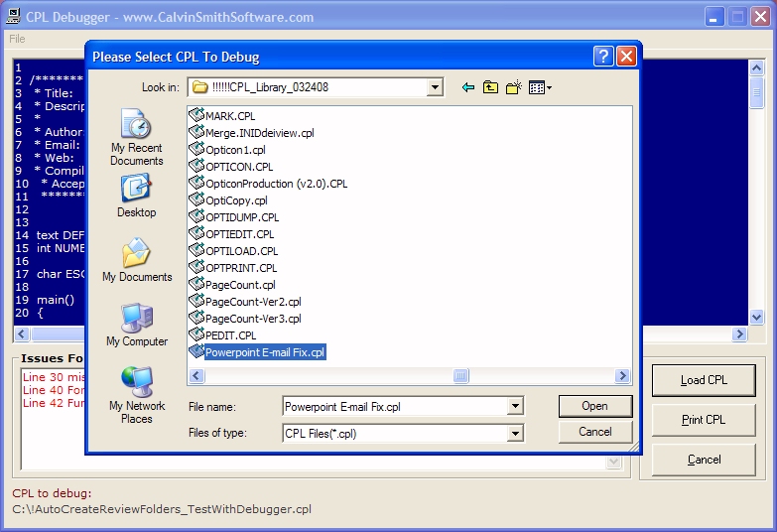
Task: Click the Load CPL button
Action: pyautogui.click(x=704, y=380)
